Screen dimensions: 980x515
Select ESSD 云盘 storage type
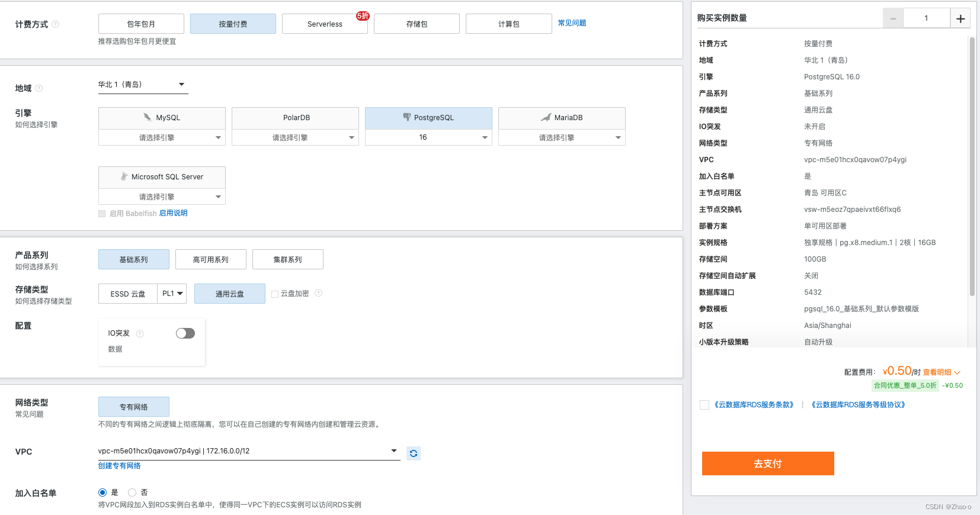click(128, 294)
